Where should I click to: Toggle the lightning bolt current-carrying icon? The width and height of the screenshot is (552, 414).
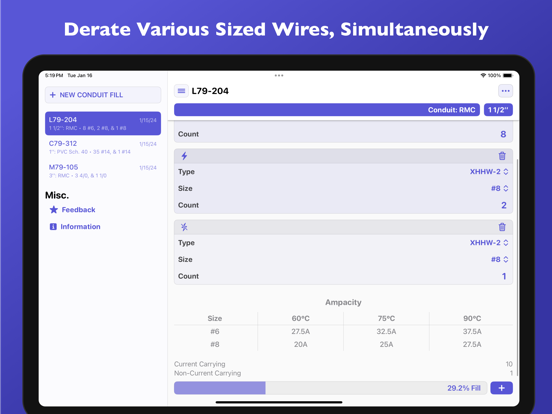tap(184, 156)
